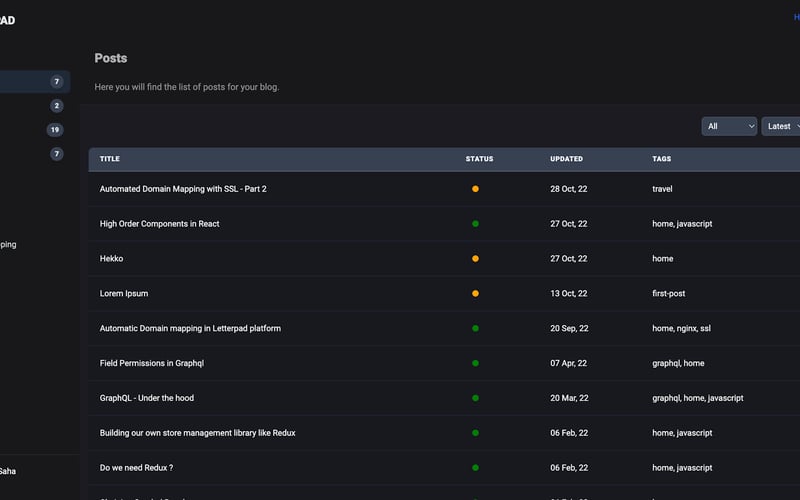Image resolution: width=800 pixels, height=500 pixels.
Task: Click the home, nginx, ssl tags cell
Action: (x=681, y=328)
